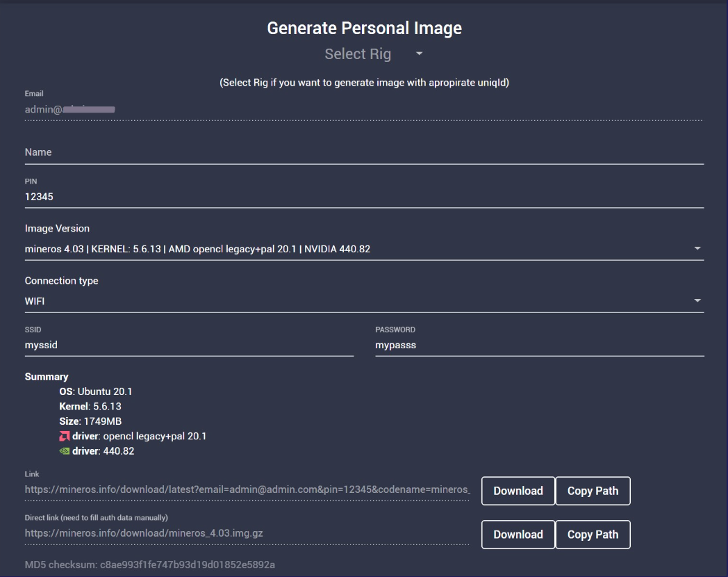Click the NVIDIA driver icon in Summary

64,451
